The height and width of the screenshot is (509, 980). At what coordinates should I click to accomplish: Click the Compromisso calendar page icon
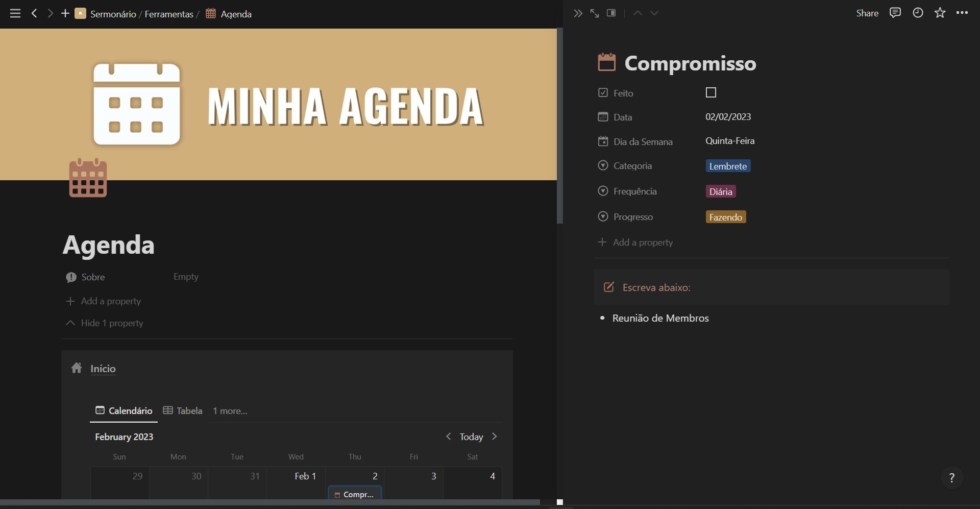click(607, 62)
